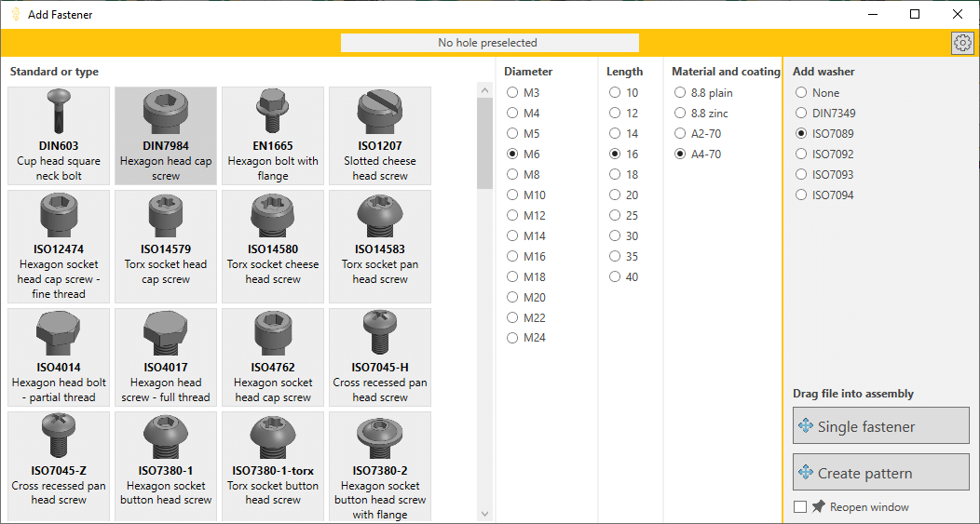This screenshot has height=524, width=980.
Task: Click the No hole preselected field
Action: click(x=489, y=43)
